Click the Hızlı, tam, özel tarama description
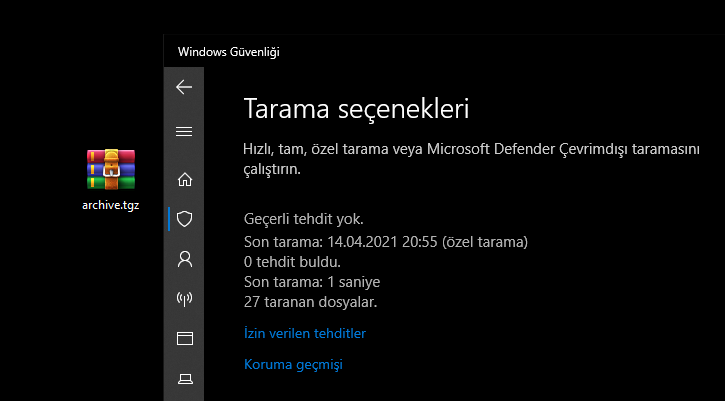Image resolution: width=725 pixels, height=401 pixels. tap(471, 159)
